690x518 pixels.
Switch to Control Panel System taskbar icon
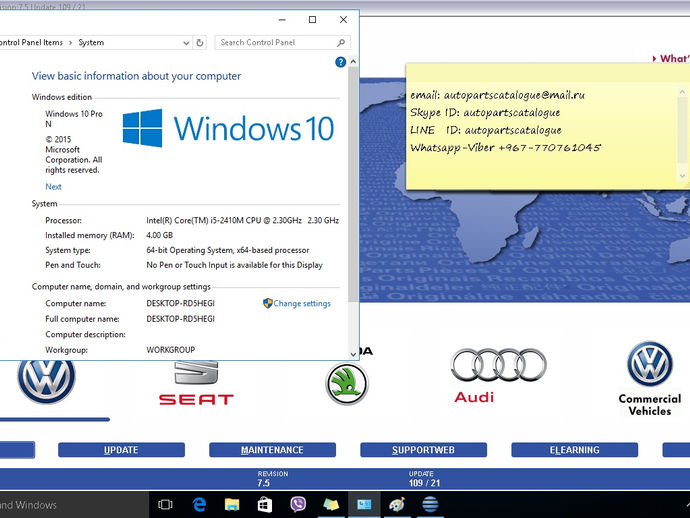point(364,504)
